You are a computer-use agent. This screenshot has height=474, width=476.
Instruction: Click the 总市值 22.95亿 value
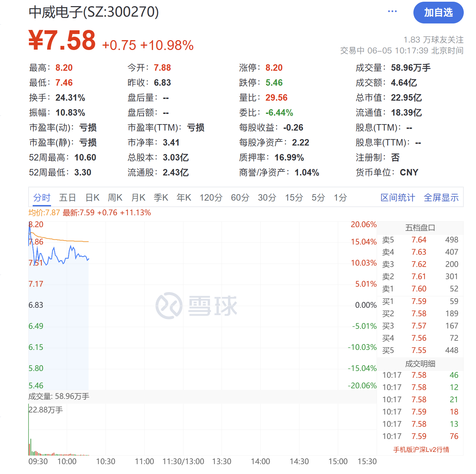click(x=406, y=98)
